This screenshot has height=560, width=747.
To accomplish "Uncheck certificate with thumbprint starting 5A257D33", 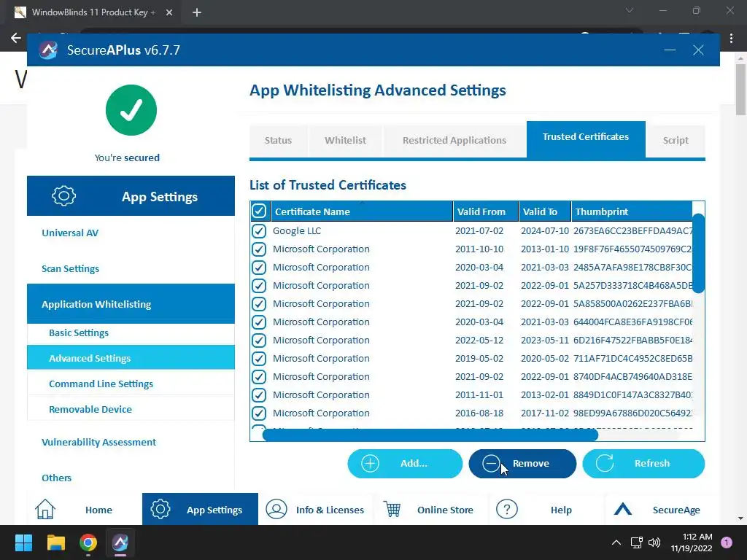I will (259, 286).
